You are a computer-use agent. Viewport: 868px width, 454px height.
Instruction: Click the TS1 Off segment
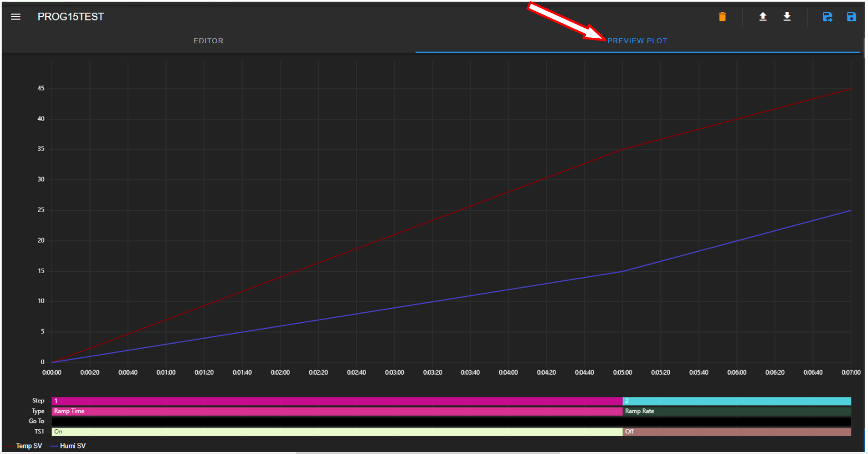pyautogui.click(x=737, y=432)
